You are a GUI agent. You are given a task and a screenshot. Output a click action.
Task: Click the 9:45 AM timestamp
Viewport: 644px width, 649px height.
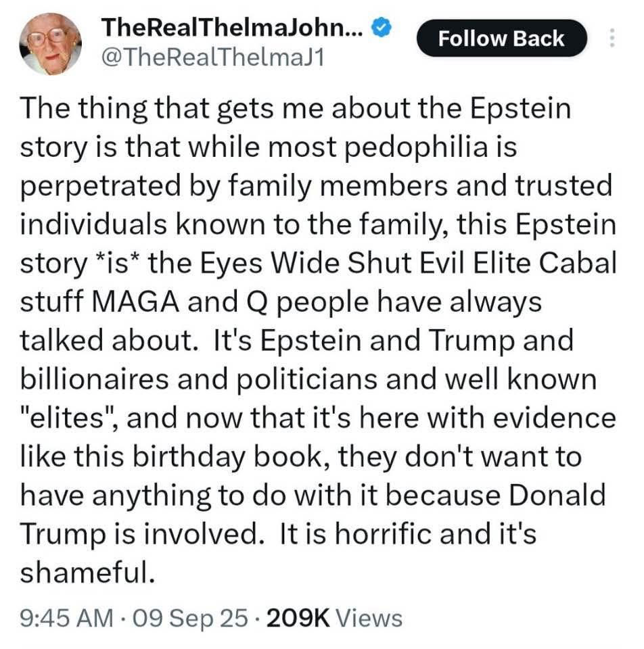66,618
